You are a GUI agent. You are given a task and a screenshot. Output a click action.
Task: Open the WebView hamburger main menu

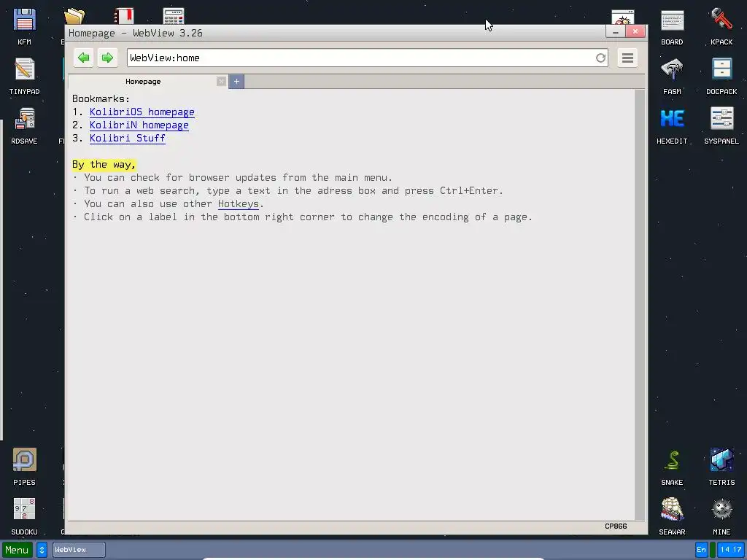click(627, 58)
